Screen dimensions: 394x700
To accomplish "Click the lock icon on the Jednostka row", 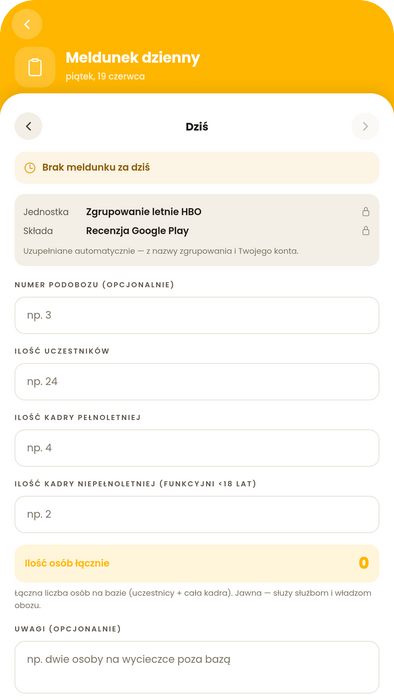I will [x=366, y=212].
